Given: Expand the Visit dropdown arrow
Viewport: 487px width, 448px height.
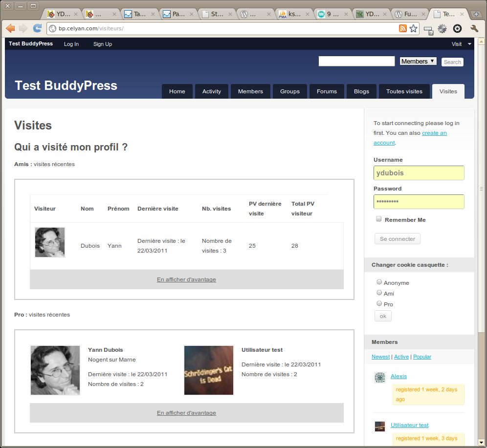Looking at the screenshot, I should 469,44.
